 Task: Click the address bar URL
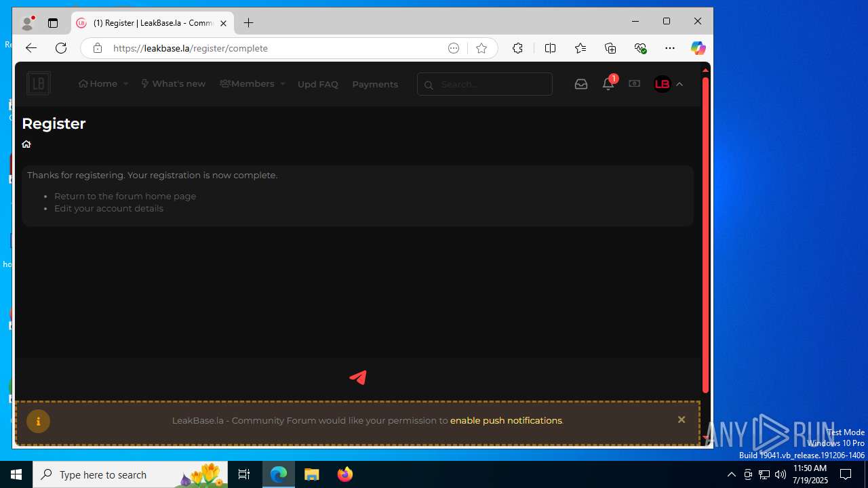click(x=191, y=48)
